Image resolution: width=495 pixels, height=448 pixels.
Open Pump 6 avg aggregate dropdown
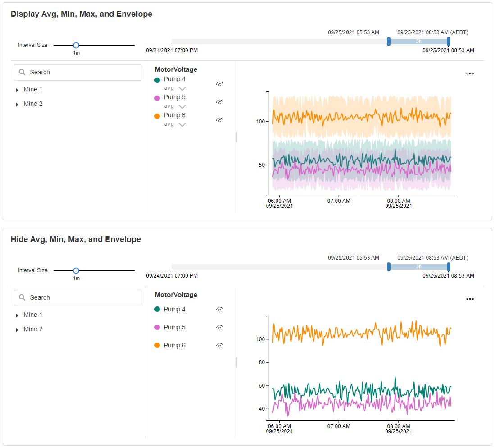pos(182,125)
